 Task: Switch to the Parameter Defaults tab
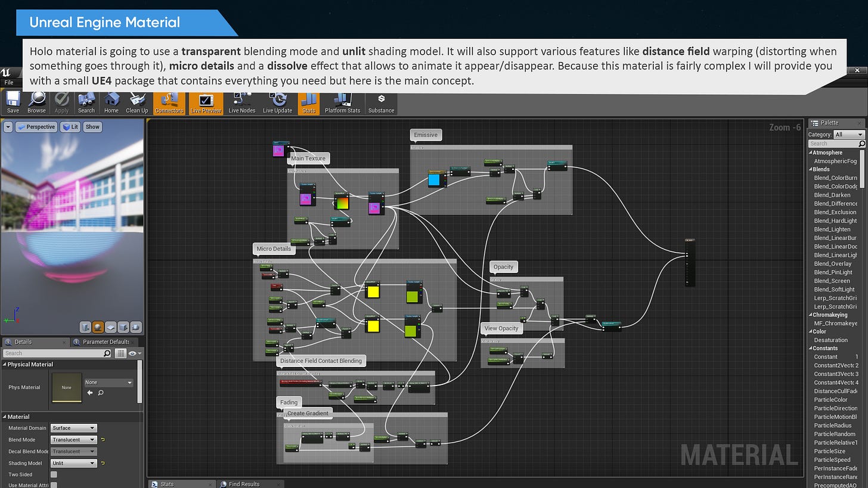click(x=105, y=342)
